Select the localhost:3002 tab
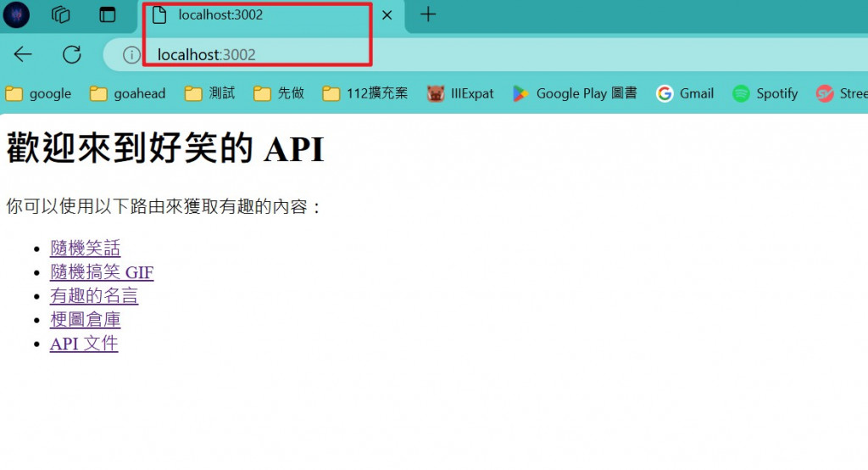 pyautogui.click(x=271, y=15)
